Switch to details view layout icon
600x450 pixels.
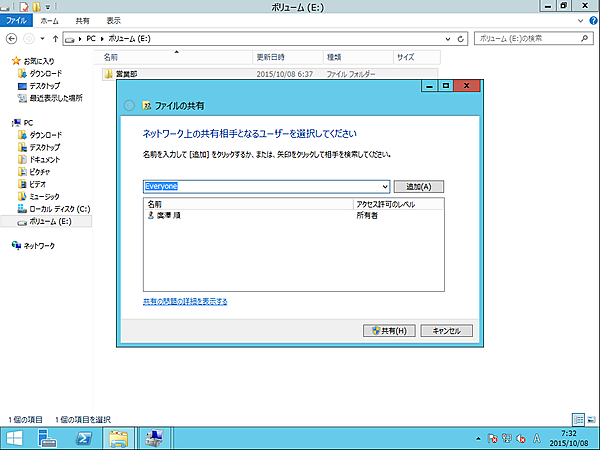[579, 419]
